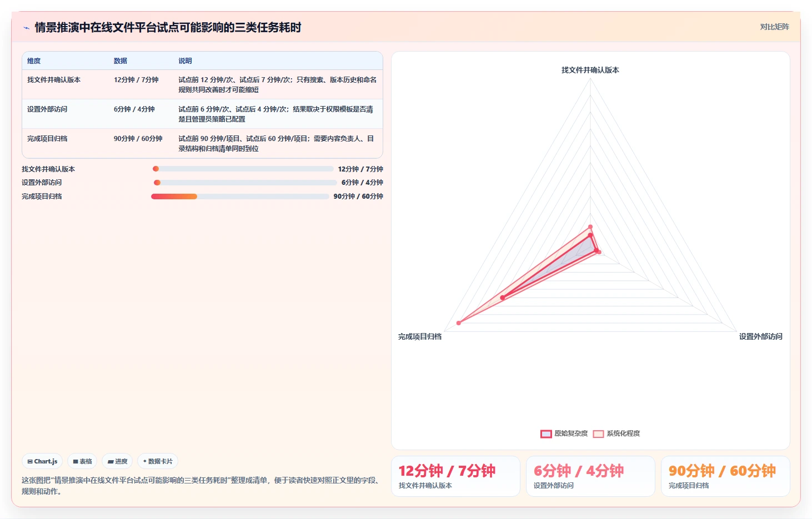This screenshot has height=519, width=812.
Task: Toggle the 系统化程度 legend swatch
Action: point(598,434)
